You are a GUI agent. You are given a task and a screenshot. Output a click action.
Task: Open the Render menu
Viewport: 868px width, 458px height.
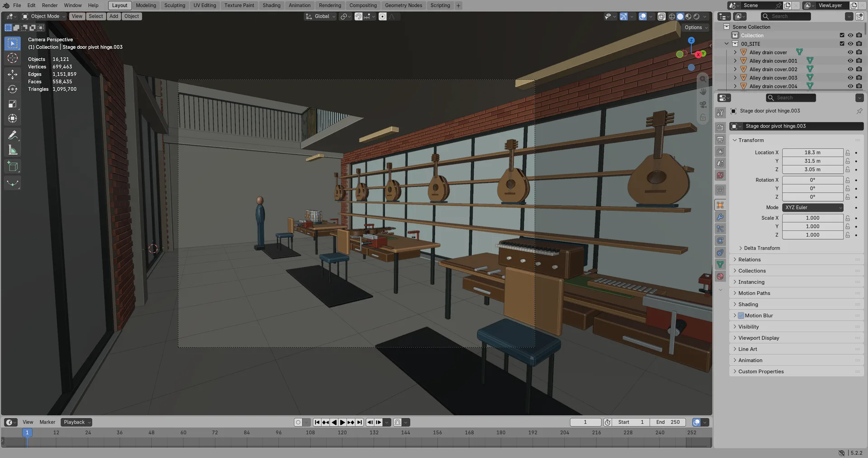tap(50, 5)
